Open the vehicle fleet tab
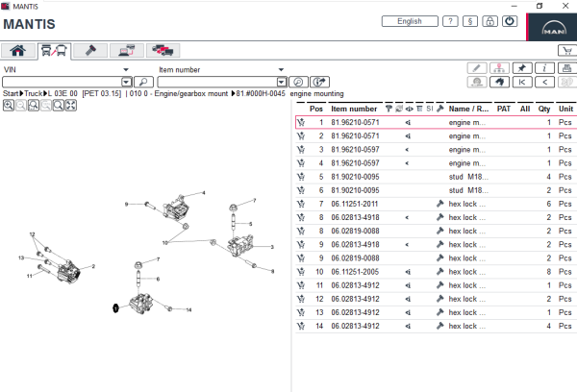Viewport: 577px width, 392px height. 163,50
